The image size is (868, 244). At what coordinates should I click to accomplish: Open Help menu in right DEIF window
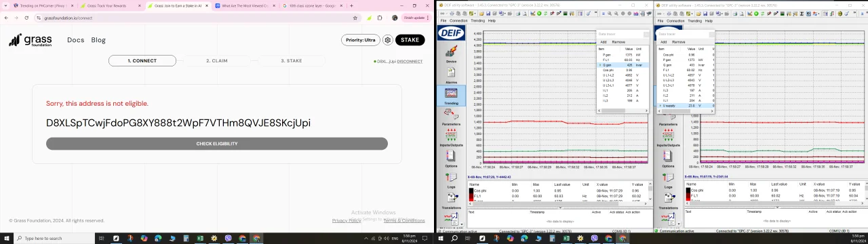click(x=709, y=21)
